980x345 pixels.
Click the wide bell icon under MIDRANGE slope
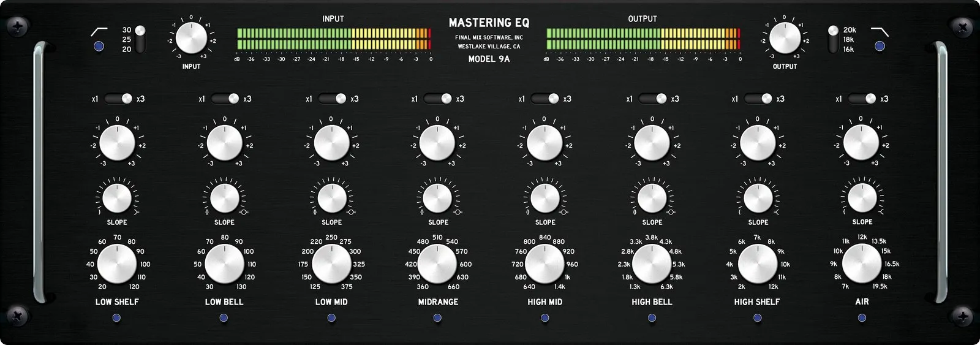coord(456,212)
